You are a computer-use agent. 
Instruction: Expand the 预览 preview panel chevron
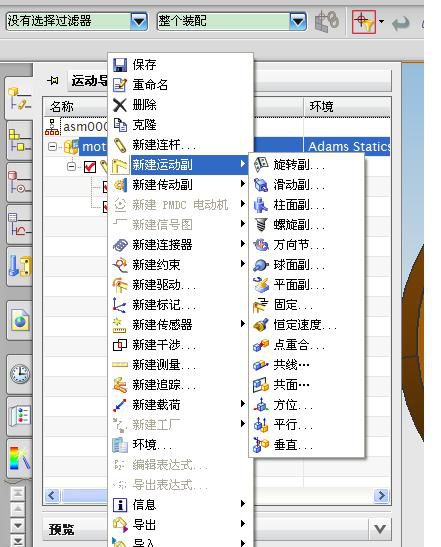380,529
